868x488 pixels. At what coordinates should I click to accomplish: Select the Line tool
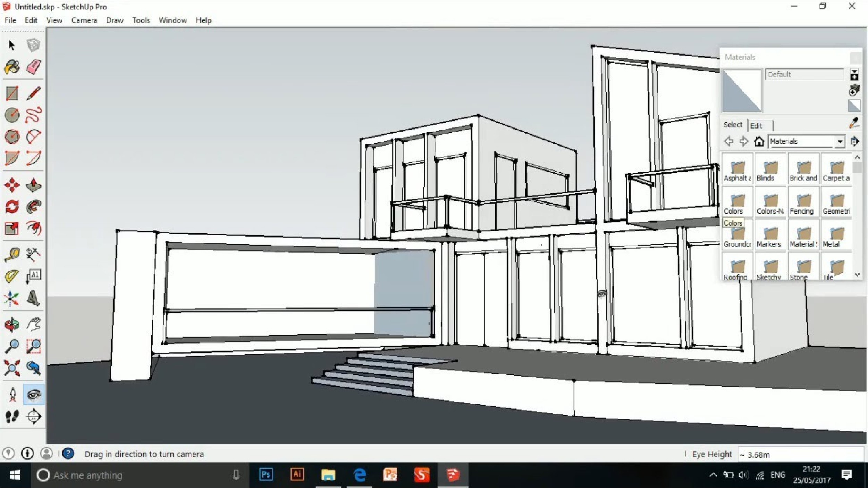[33, 93]
